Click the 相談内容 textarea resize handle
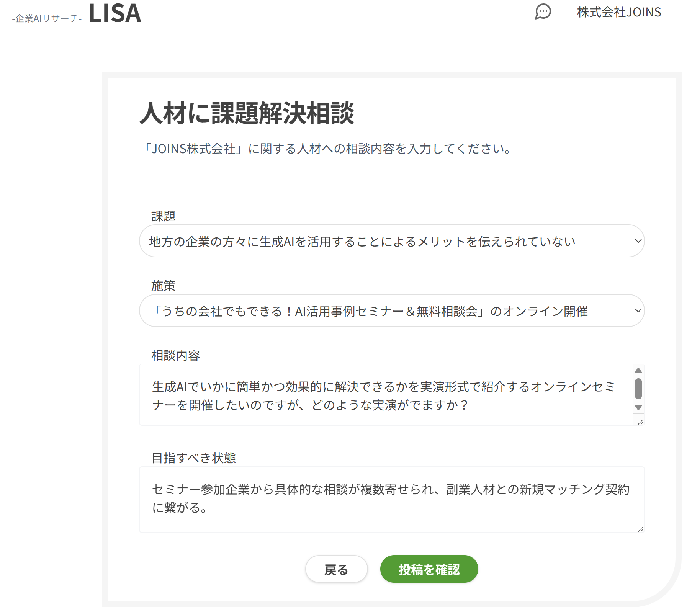This screenshot has height=616, width=692. point(640,422)
